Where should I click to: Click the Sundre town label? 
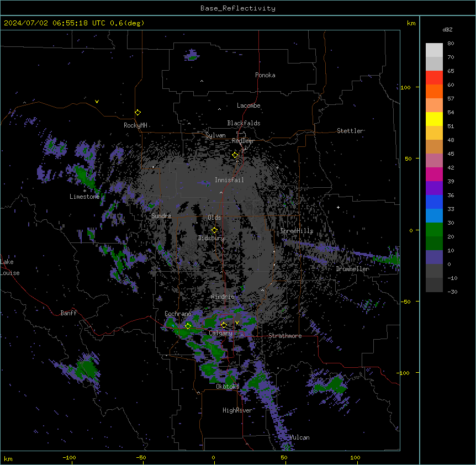pyautogui.click(x=161, y=216)
